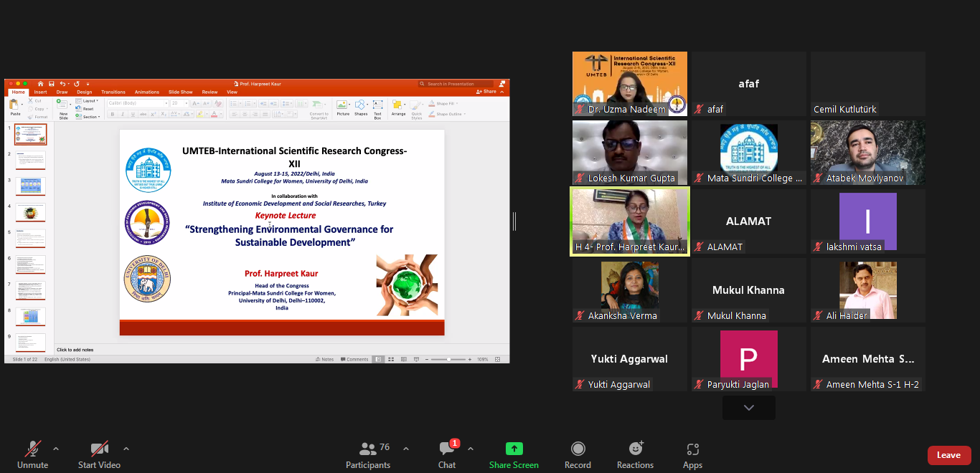Toggle Bold formatting
Image resolution: width=980 pixels, height=473 pixels.
(x=112, y=114)
